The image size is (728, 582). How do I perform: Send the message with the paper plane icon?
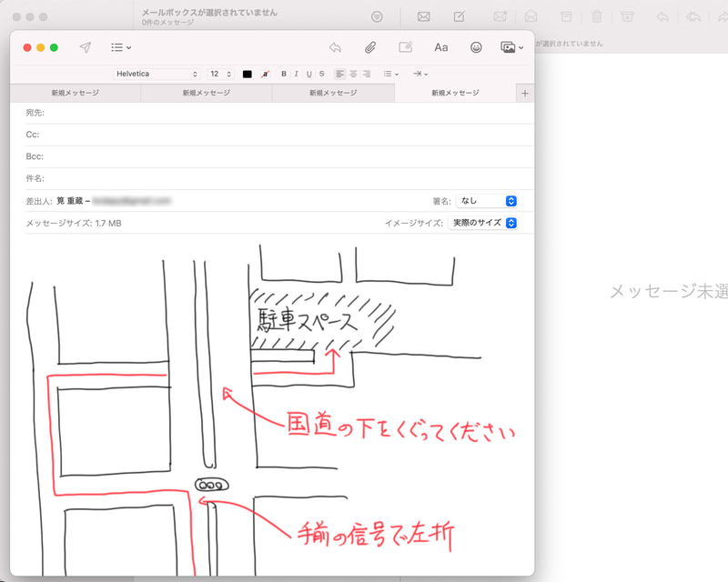pos(85,47)
